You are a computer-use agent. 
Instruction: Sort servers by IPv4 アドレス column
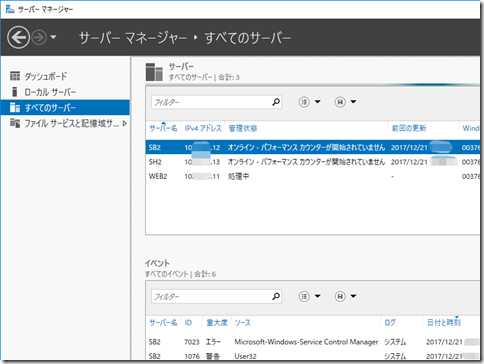(203, 128)
